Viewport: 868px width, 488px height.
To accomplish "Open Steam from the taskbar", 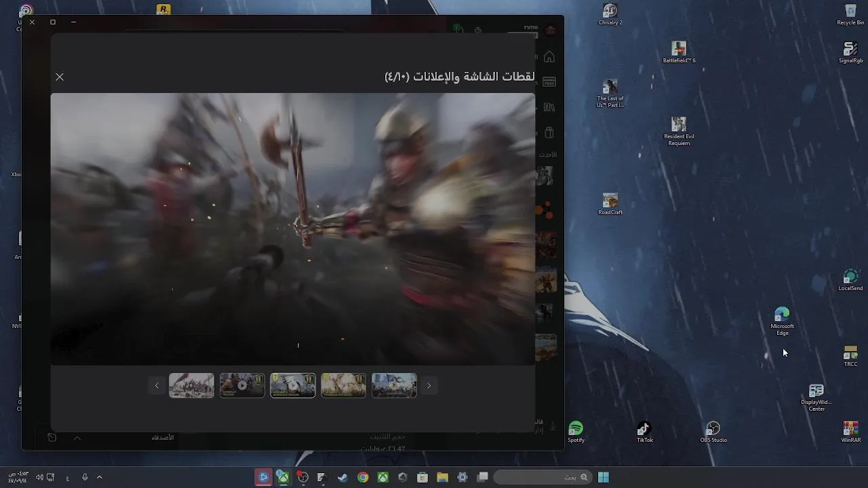I will (342, 477).
